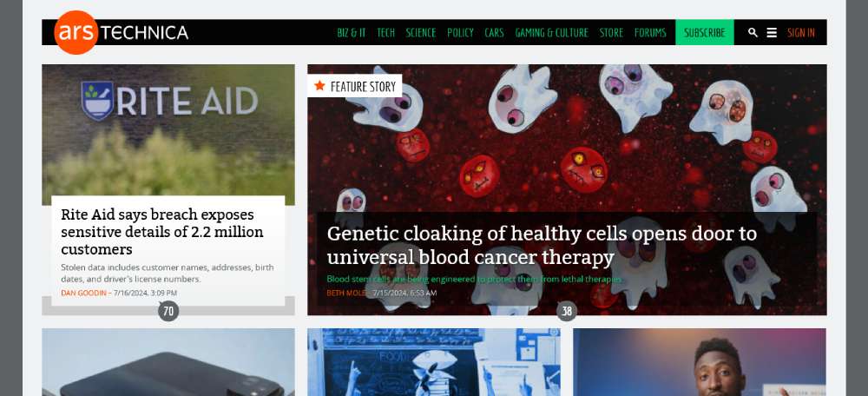Screen dimensions: 868x396
Task: Open Rite Aid breach article headline
Action: (x=162, y=232)
